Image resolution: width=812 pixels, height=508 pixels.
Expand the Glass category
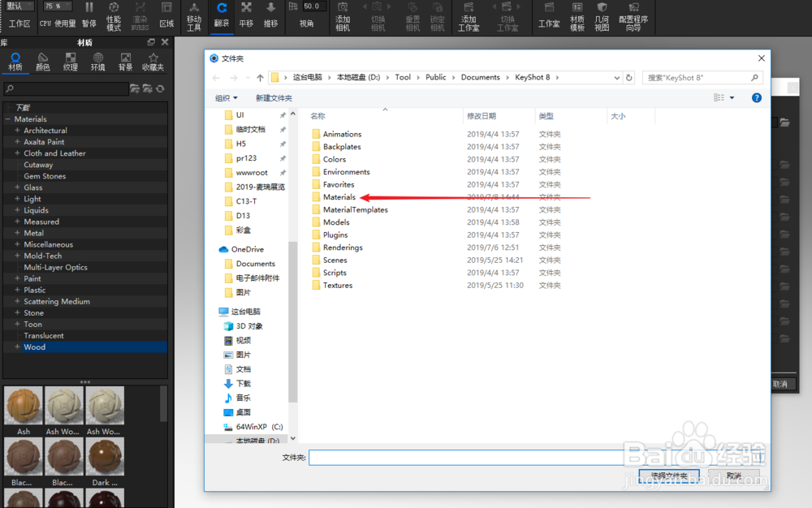17,187
